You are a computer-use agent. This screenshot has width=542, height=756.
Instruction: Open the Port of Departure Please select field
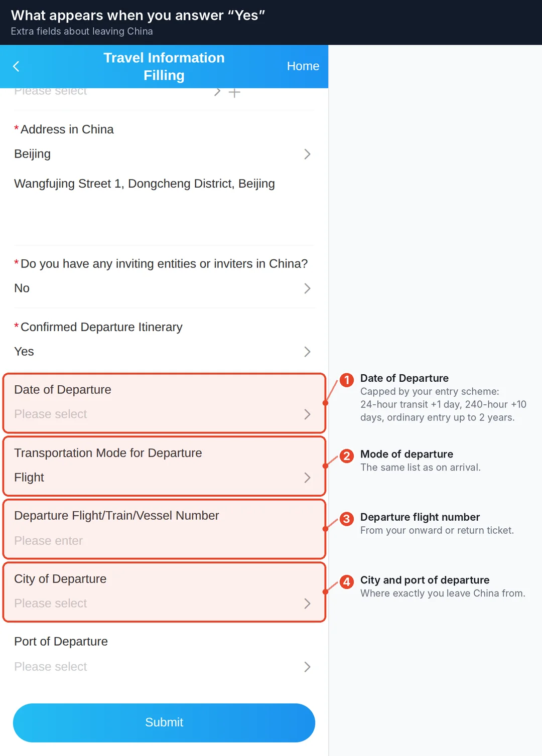pos(164,667)
